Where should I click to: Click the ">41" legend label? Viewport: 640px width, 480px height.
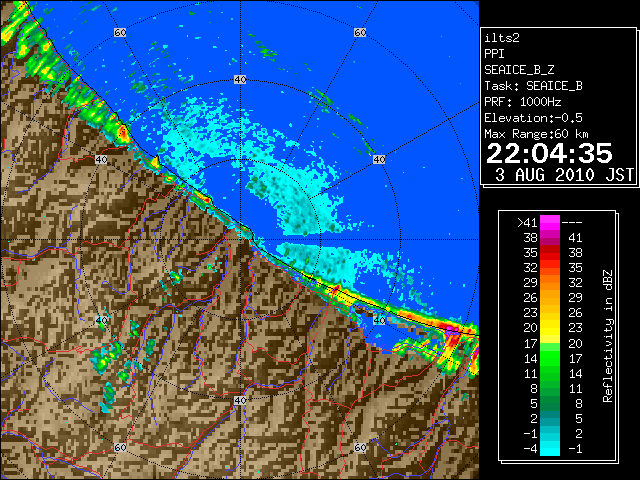527,222
